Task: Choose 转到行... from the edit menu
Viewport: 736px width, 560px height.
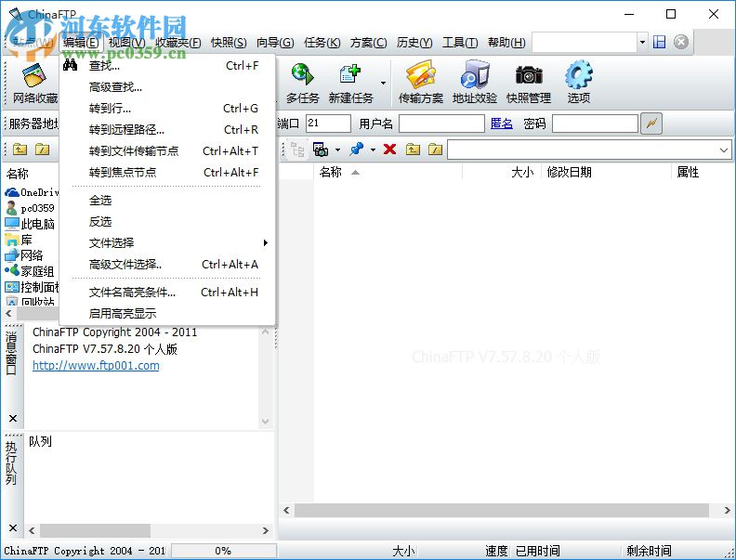Action: pos(167,109)
